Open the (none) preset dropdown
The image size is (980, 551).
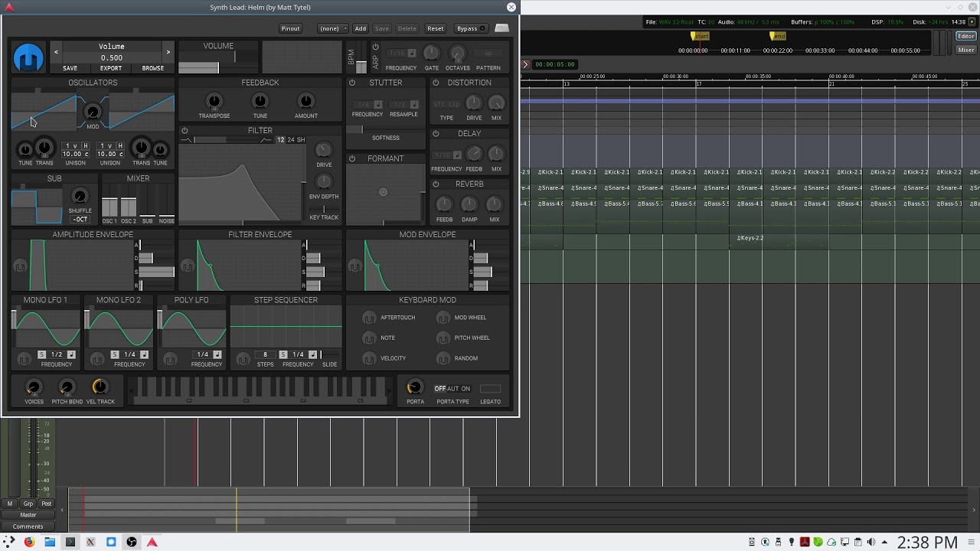tap(332, 28)
